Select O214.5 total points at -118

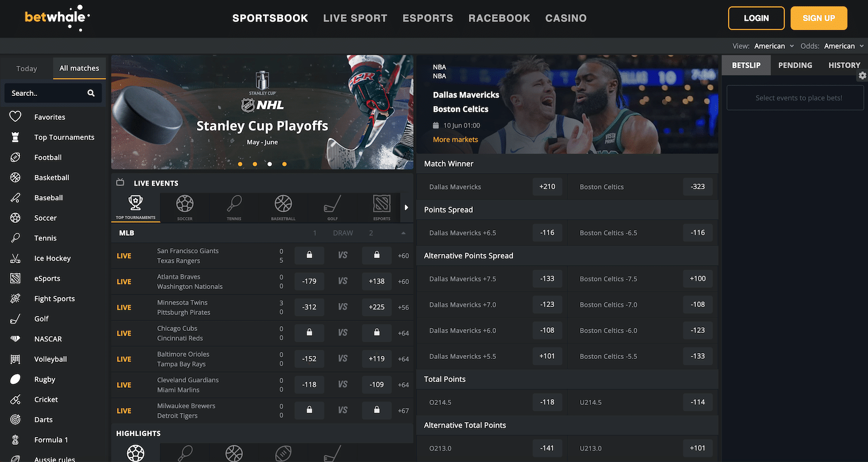(x=547, y=402)
